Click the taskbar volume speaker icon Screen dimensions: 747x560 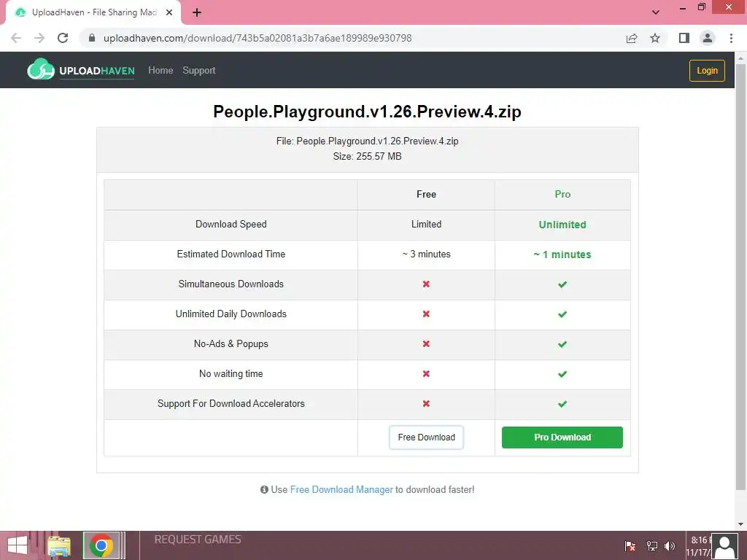click(670, 546)
